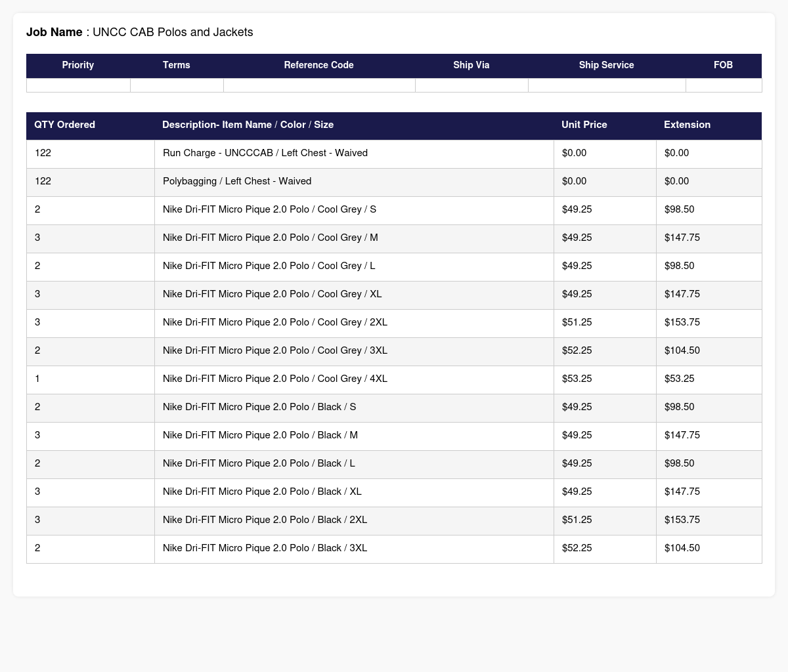This screenshot has width=788, height=672.
Task: Click the $51.25 unit price for Cool Grey 2XL
Action: tap(577, 322)
